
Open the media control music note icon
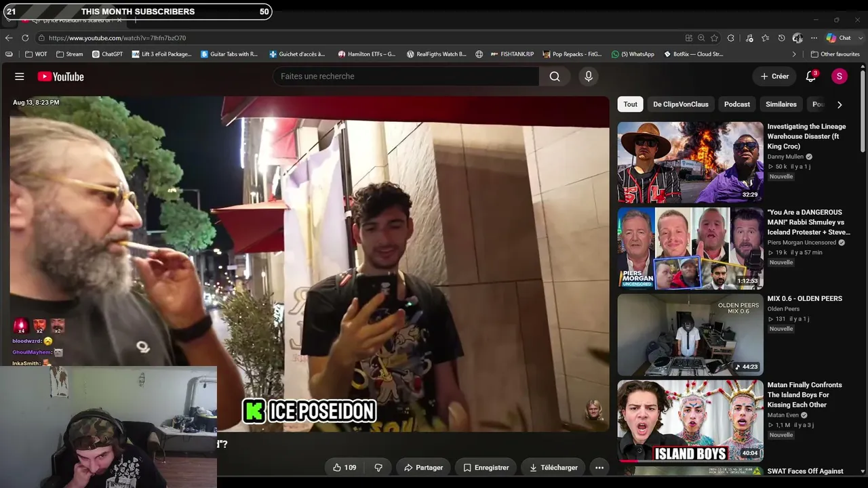(749, 38)
